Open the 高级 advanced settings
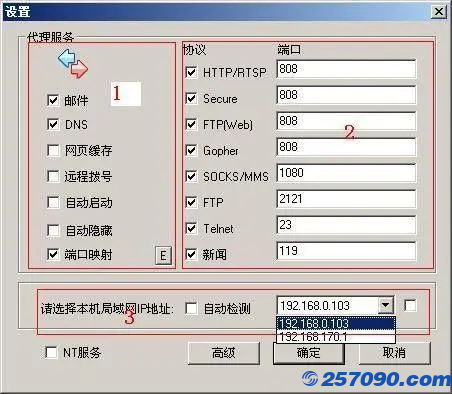This screenshot has height=394, width=452. click(224, 353)
